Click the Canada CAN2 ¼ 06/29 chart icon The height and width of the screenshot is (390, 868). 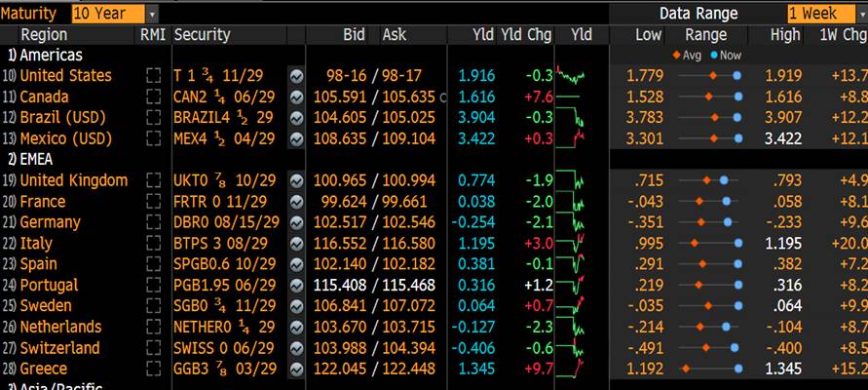[296, 97]
